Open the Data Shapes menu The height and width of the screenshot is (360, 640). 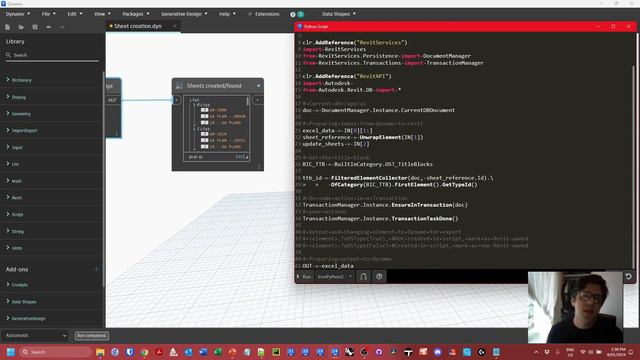[339, 14]
